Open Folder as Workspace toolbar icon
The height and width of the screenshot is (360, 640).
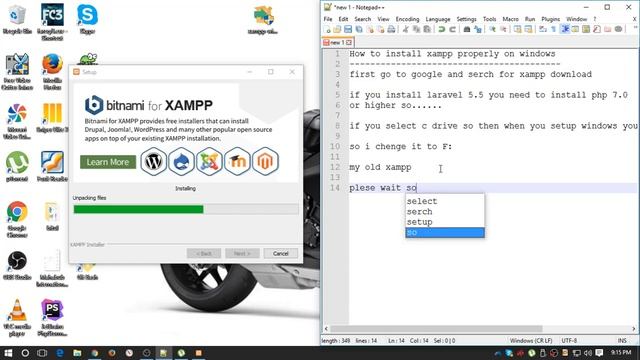[608, 29]
